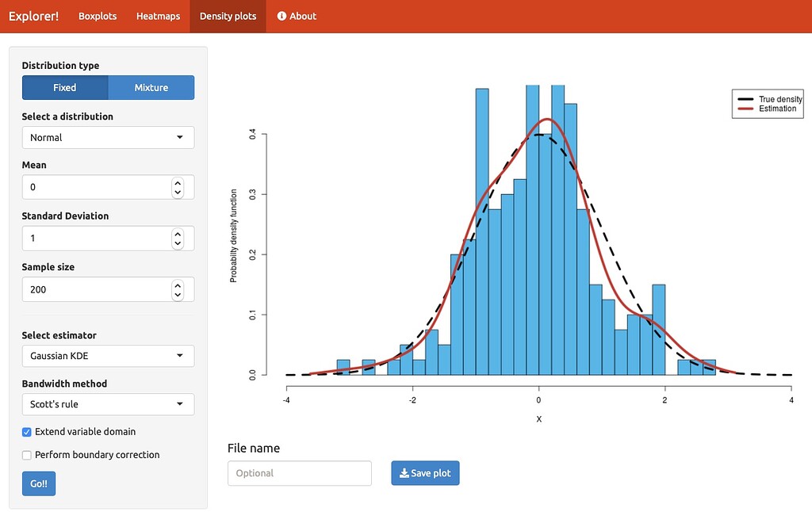
Task: Click the info icon beside About
Action: coord(282,15)
